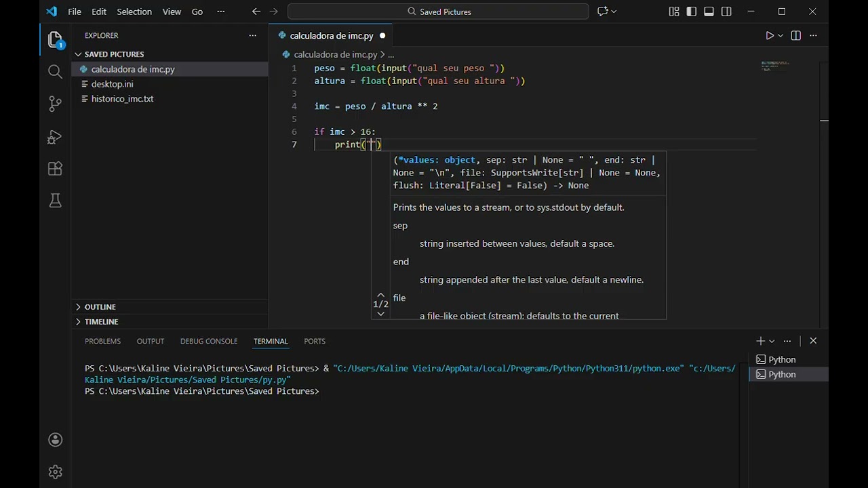Show next signature in parameter hint
The height and width of the screenshot is (488, 868).
[x=380, y=313]
